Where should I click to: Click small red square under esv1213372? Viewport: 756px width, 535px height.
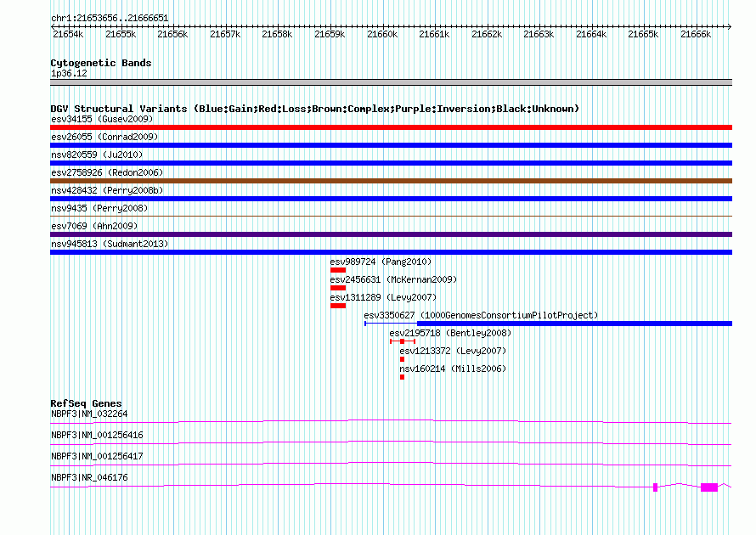click(402, 359)
